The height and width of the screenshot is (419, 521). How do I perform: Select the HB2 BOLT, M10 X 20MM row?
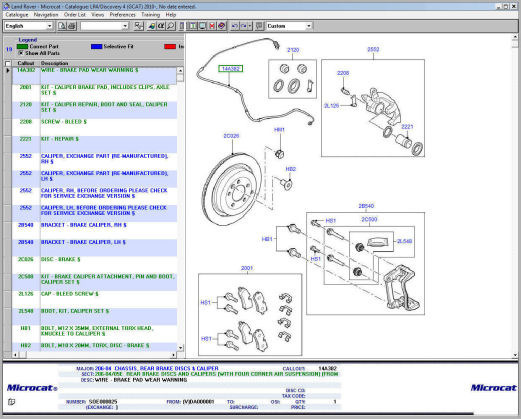tap(95, 347)
